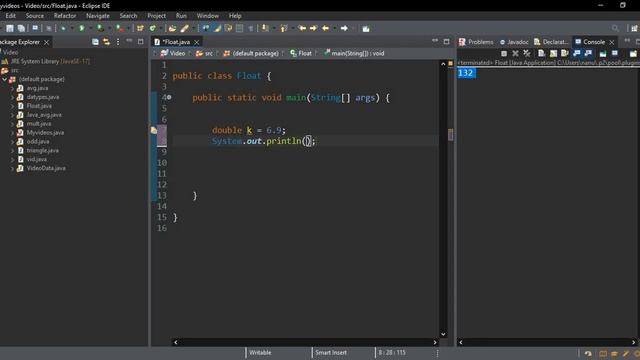This screenshot has width=640, height=360.
Task: Click the warning marker beside line 7
Action: coord(154,130)
